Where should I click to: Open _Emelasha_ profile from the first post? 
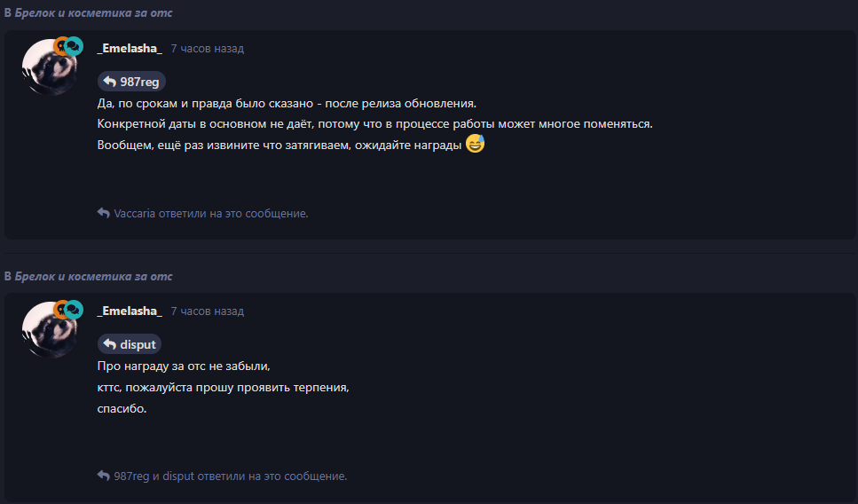(x=130, y=48)
